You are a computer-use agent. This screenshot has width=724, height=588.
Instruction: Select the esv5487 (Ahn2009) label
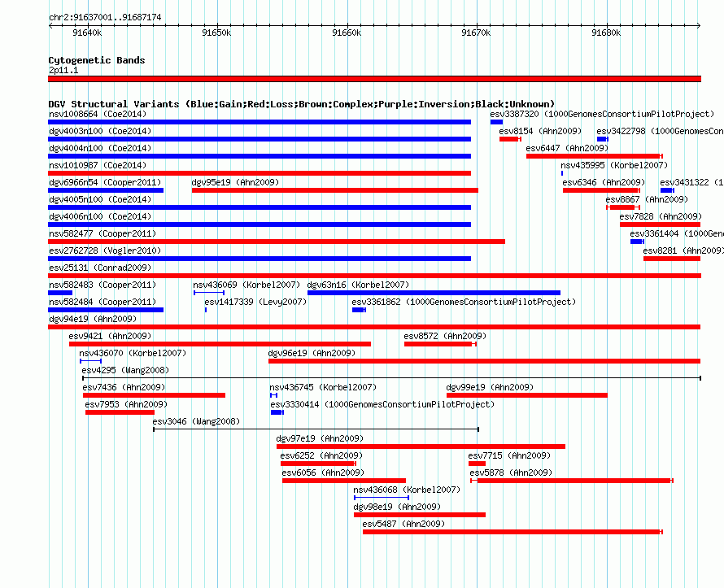click(403, 524)
